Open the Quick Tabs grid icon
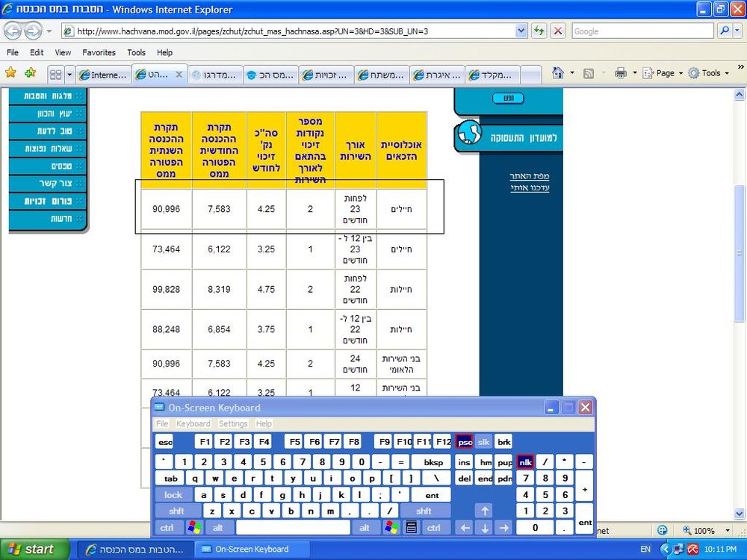The width and height of the screenshot is (747, 560). (x=56, y=75)
